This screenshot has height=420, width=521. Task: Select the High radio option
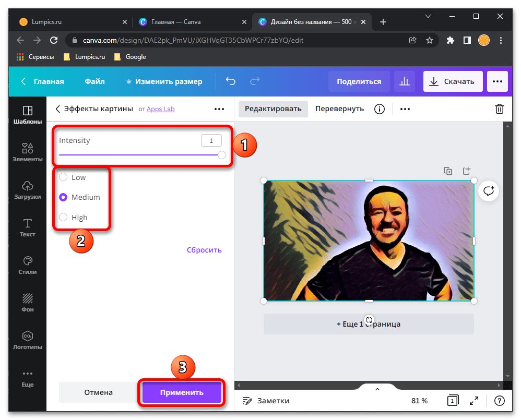pyautogui.click(x=63, y=217)
